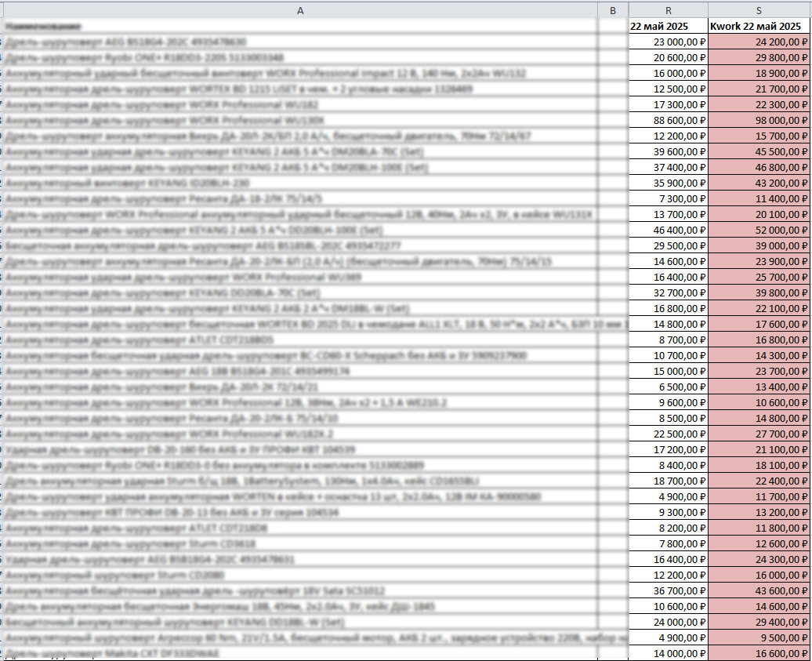The width and height of the screenshot is (812, 661).
Task: Select the 46 400,00 ₽ cell
Action: click(x=668, y=230)
